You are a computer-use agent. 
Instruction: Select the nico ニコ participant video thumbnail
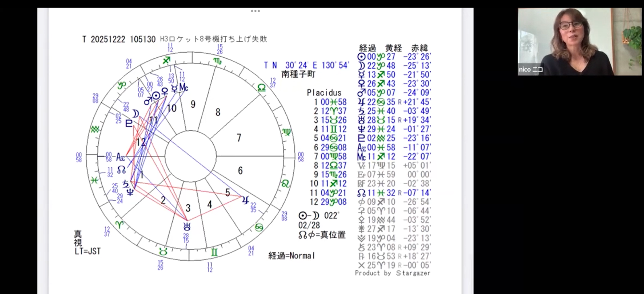tap(579, 41)
